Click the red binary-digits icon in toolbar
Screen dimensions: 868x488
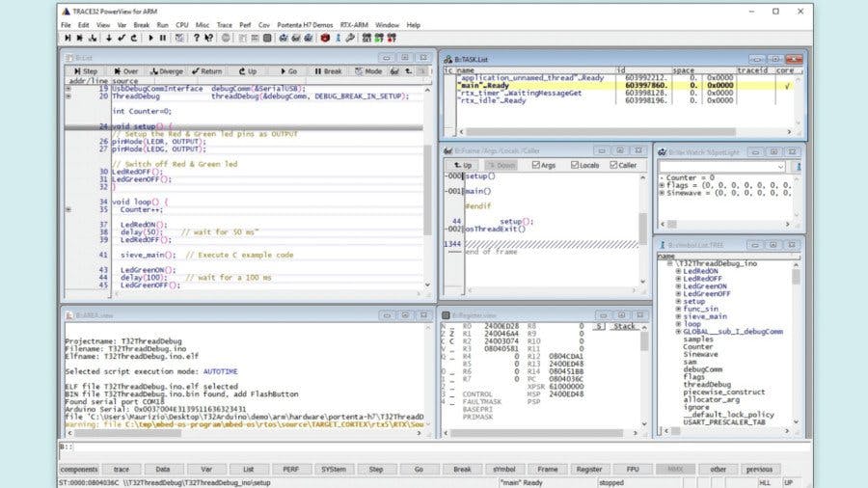(x=392, y=39)
